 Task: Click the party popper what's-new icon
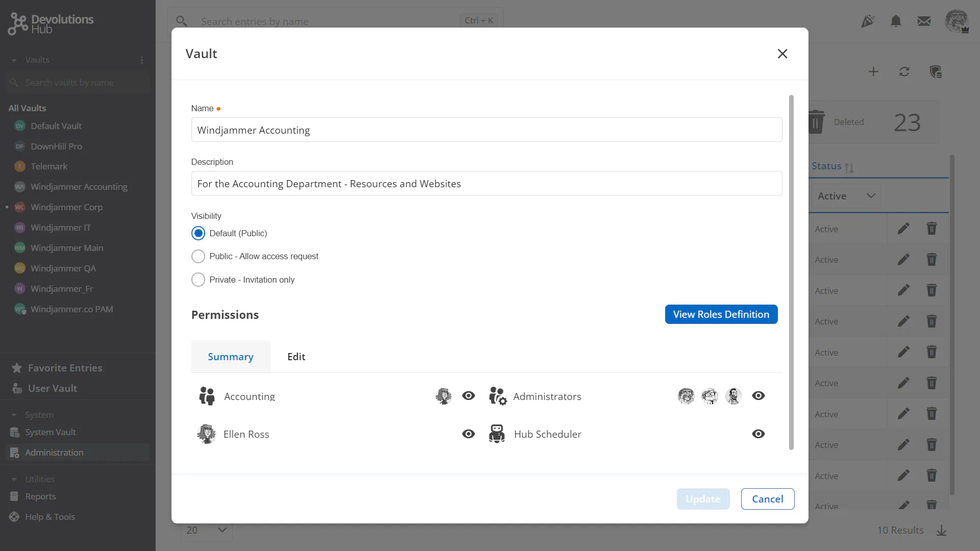(x=868, y=21)
